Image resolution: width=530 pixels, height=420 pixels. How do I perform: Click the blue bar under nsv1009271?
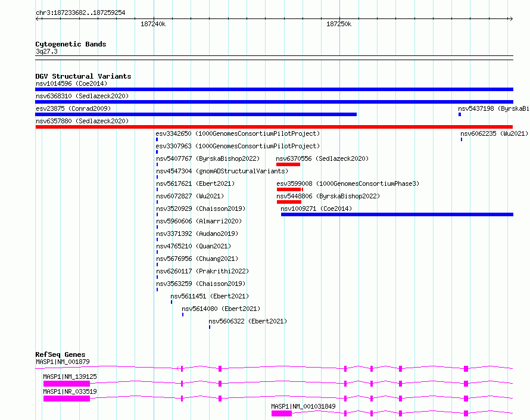(x=397, y=214)
